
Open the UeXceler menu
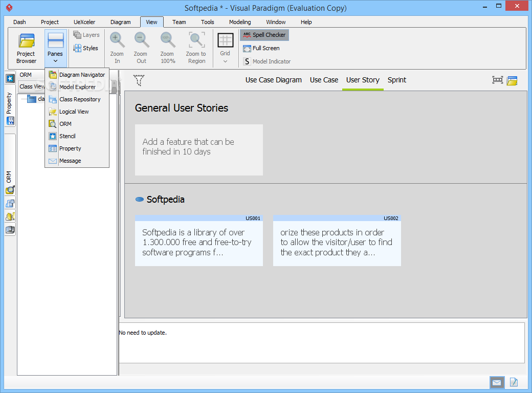click(84, 22)
